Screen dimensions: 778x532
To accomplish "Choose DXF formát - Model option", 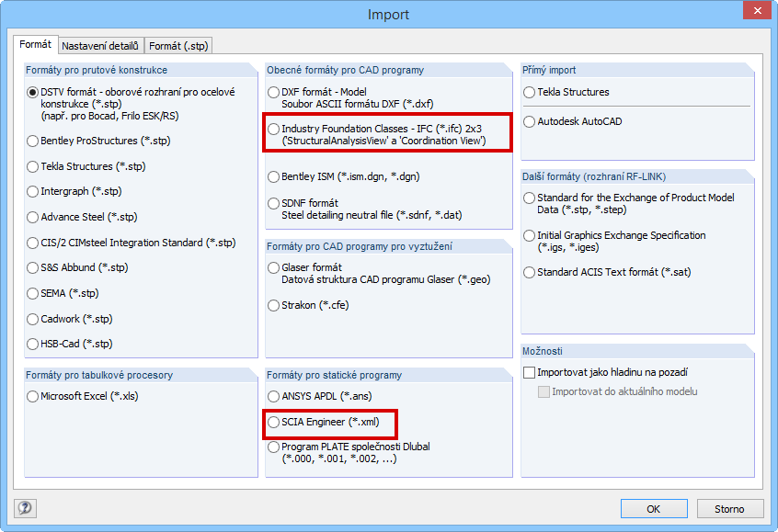I will [x=274, y=93].
